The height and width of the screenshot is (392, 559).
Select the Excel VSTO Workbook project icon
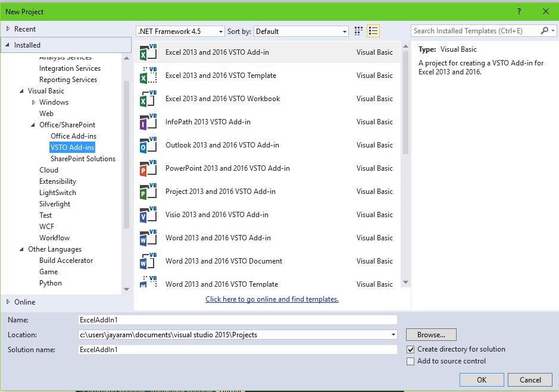point(148,98)
